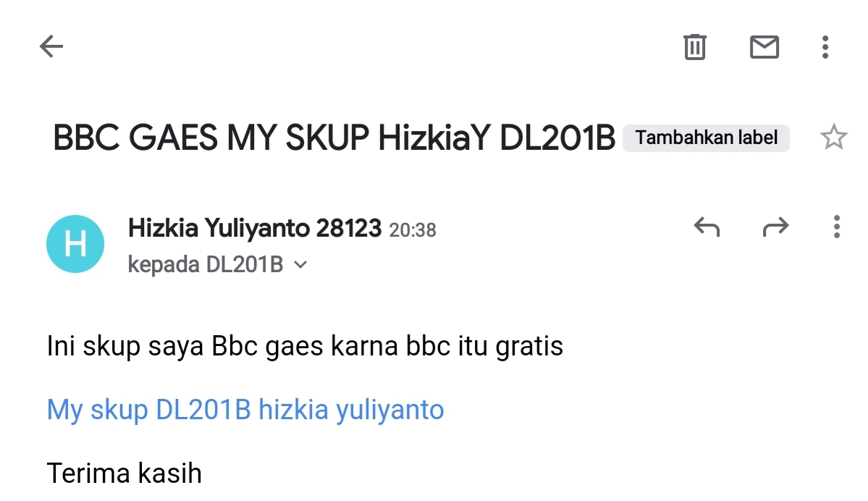Viewport: 868px width, 501px height.
Task: Click the Tambahkan label chip
Action: [706, 138]
